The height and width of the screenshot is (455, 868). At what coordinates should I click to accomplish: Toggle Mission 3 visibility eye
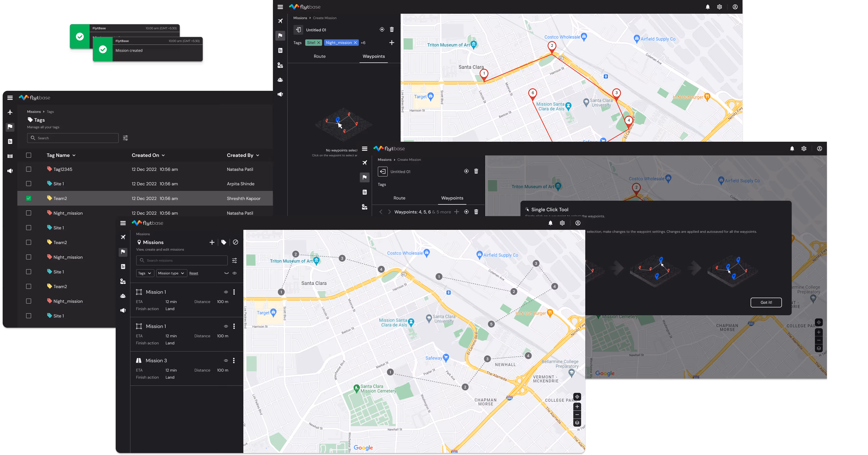[226, 361]
